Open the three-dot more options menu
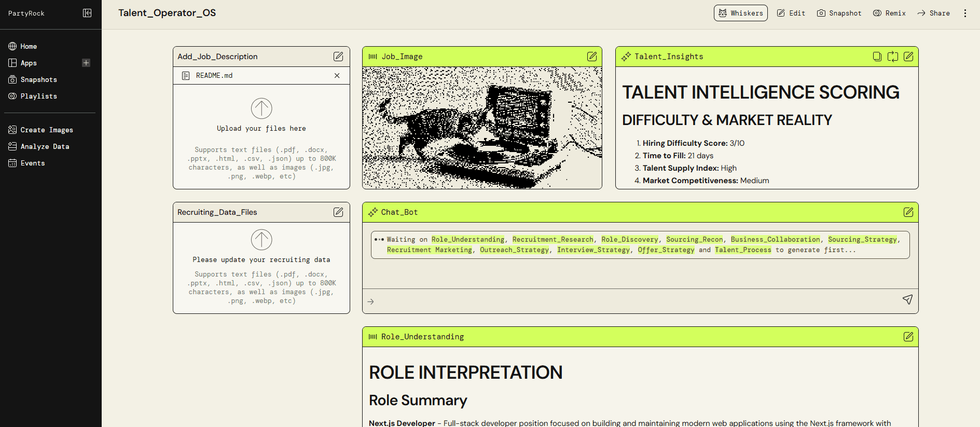 [x=965, y=13]
